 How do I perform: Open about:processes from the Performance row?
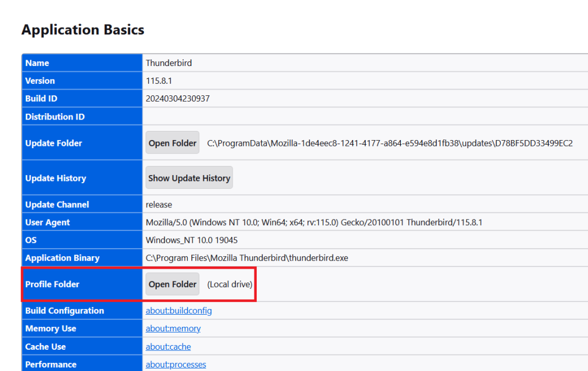coord(176,364)
